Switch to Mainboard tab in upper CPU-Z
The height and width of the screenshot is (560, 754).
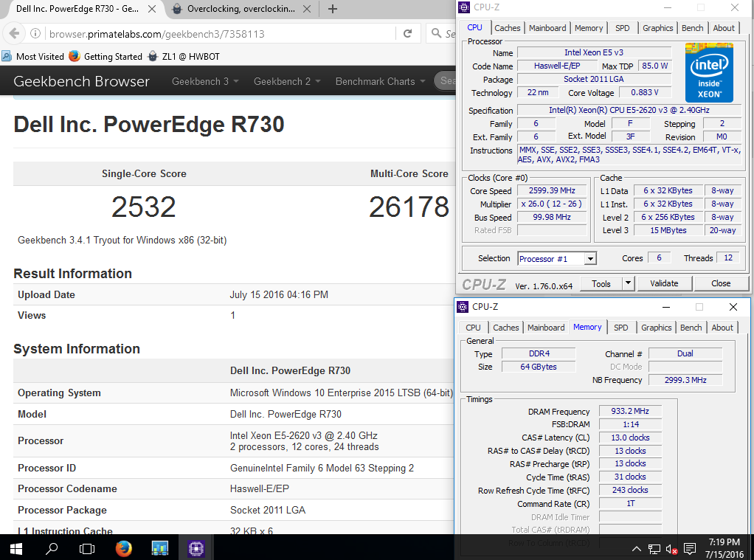tap(547, 28)
